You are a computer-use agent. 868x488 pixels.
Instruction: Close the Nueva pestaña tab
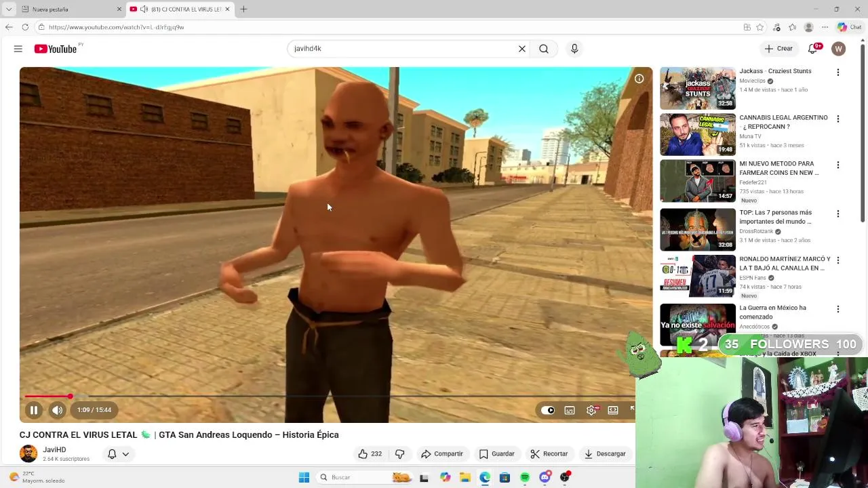119,9
